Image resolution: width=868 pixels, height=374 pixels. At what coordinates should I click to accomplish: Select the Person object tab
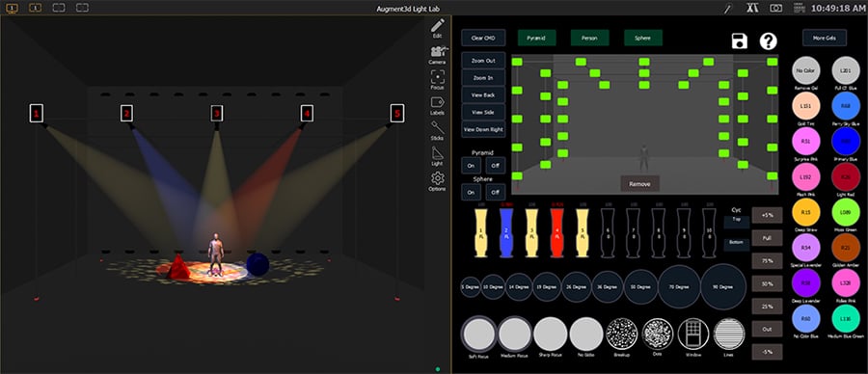point(589,38)
